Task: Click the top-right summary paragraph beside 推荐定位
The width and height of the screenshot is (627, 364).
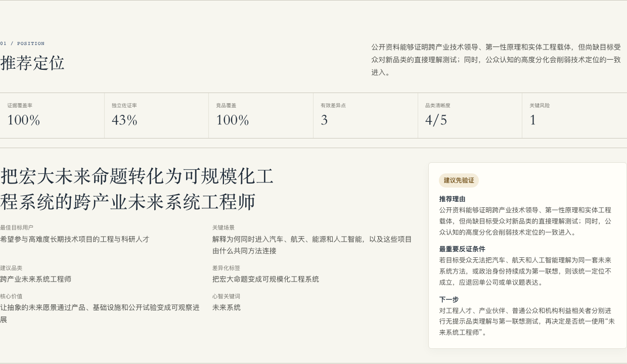Action: (x=496, y=60)
